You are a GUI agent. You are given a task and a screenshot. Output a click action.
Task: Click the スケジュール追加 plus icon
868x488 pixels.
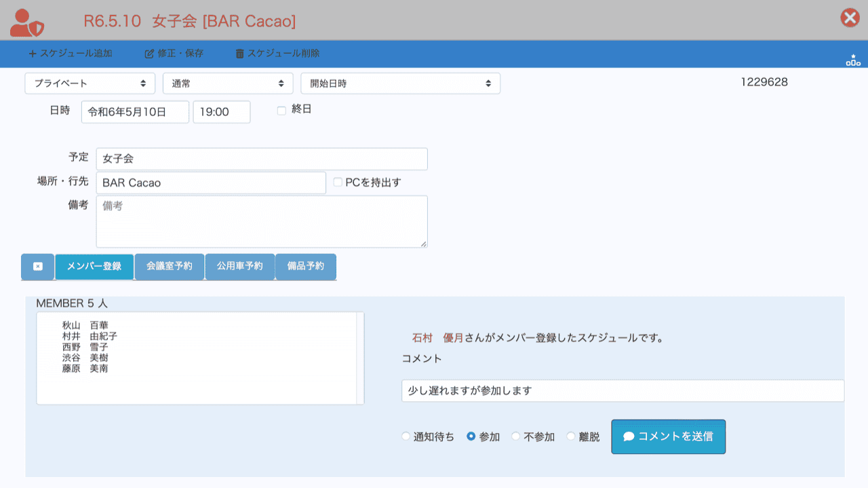coord(32,54)
